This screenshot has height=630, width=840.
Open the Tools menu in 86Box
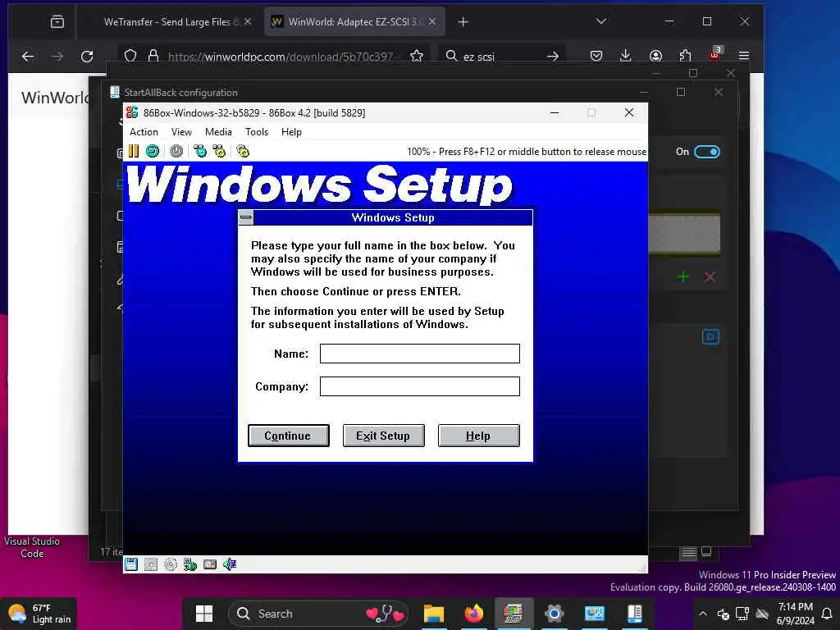257,132
